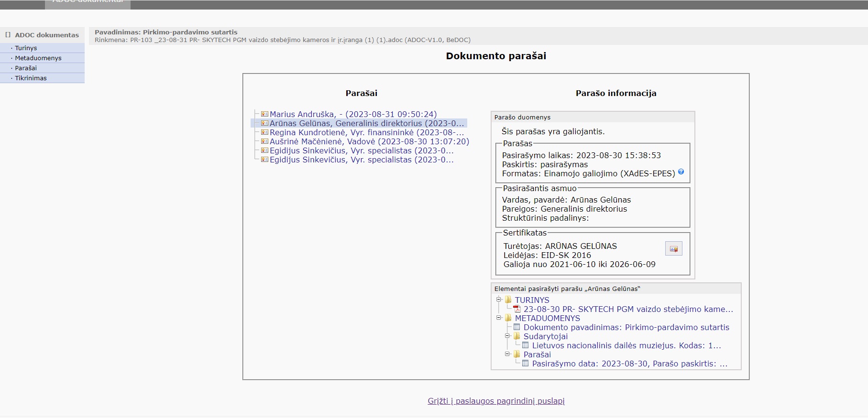Open Metaduomenys in the left sidebar

click(38, 58)
